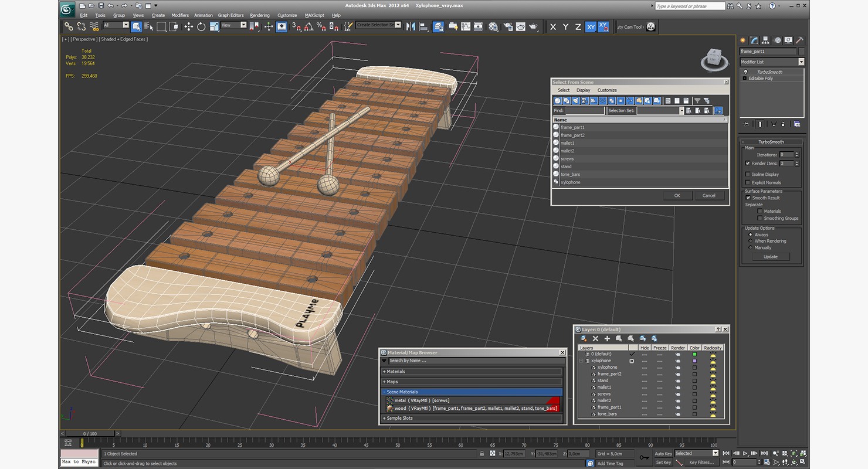Activate the Select Object tool
868x469 pixels.
click(136, 26)
